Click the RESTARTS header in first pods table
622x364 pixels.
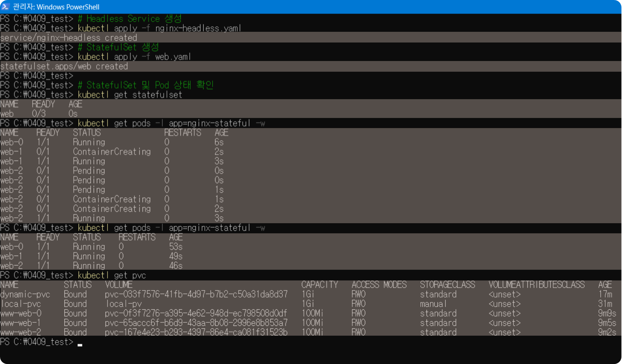[182, 133]
